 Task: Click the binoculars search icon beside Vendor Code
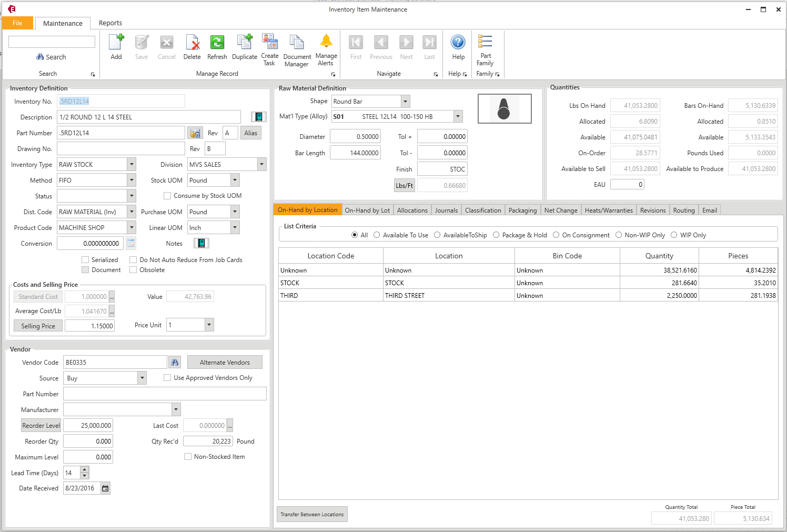coord(175,362)
